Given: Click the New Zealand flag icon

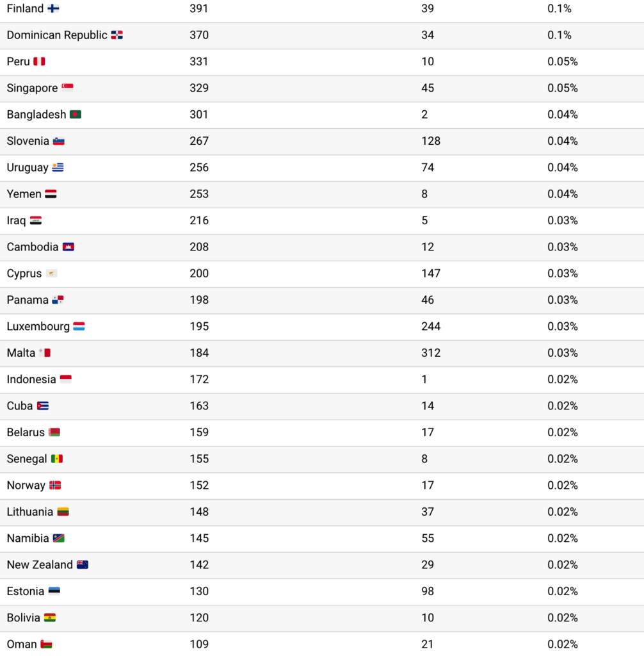Looking at the screenshot, I should pyautogui.click(x=82, y=565).
